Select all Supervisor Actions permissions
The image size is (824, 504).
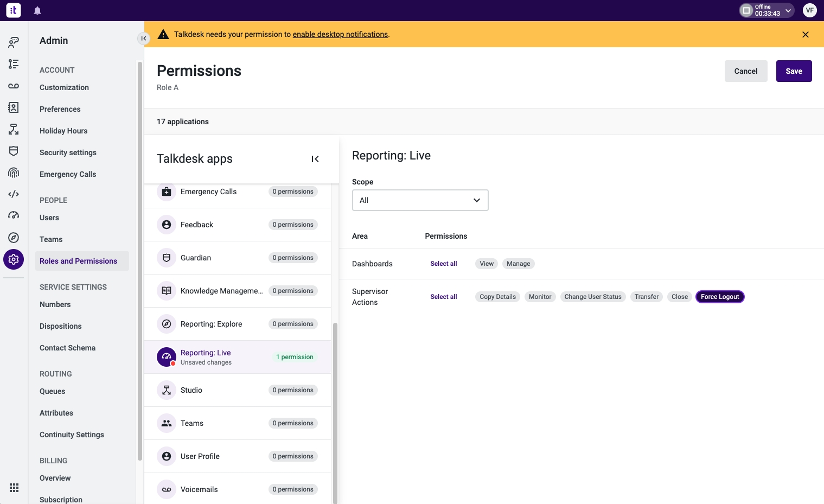click(x=444, y=297)
